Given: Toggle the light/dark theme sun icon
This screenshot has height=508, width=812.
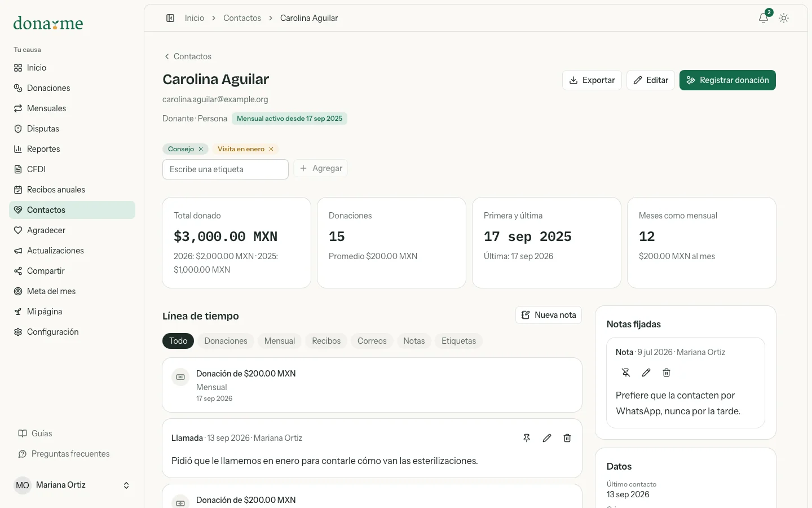Looking at the screenshot, I should coord(784,18).
